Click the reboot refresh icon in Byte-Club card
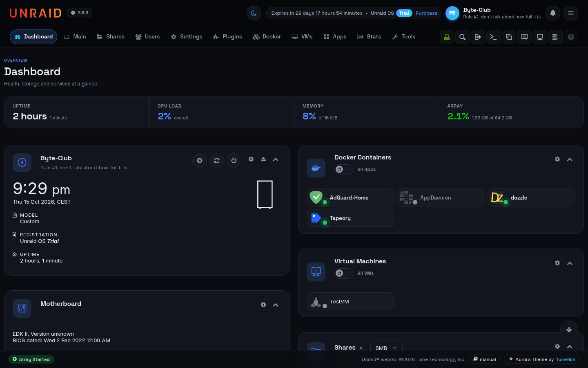588x368 pixels. click(217, 160)
